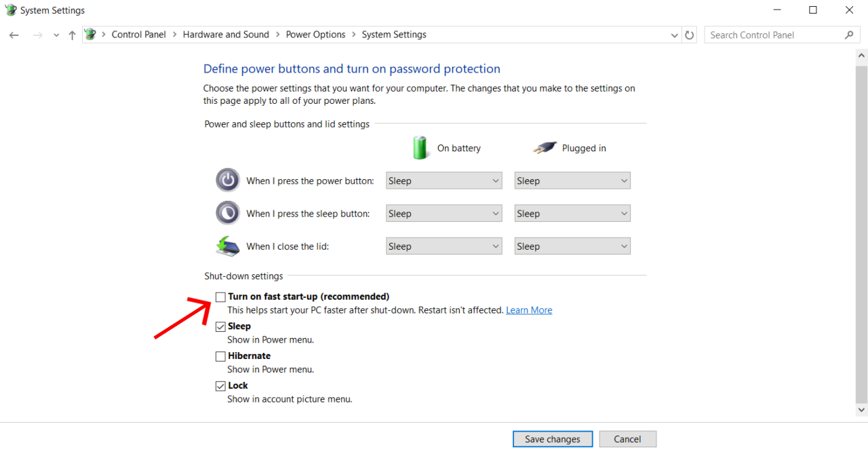The image size is (868, 456).
Task: Click scrollbar up arrow
Action: click(861, 54)
